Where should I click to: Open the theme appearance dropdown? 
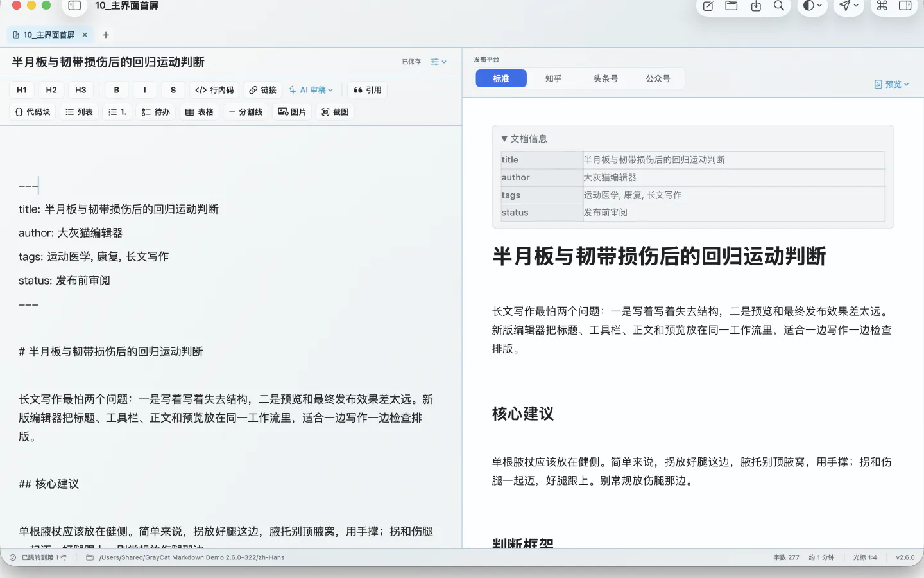(812, 6)
